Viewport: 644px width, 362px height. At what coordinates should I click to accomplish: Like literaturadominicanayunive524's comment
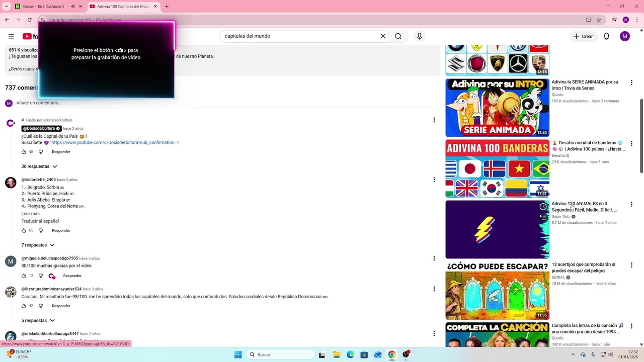click(24, 306)
